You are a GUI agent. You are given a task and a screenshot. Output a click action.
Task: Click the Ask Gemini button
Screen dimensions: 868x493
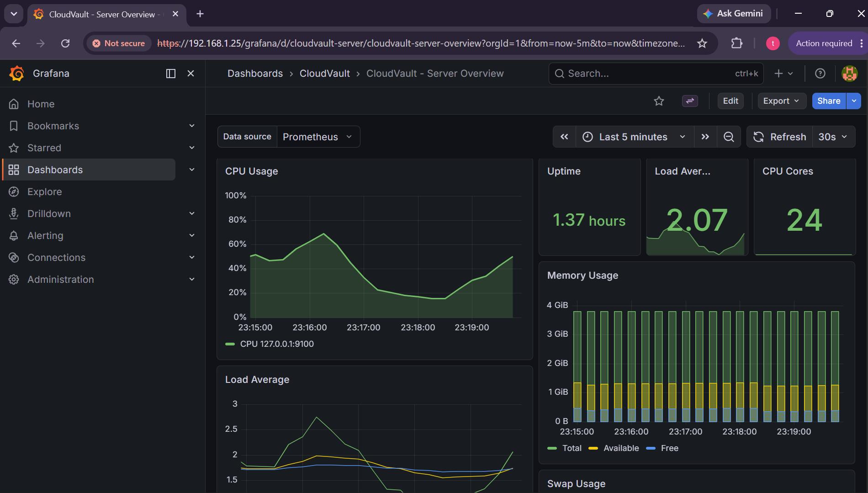click(x=734, y=14)
